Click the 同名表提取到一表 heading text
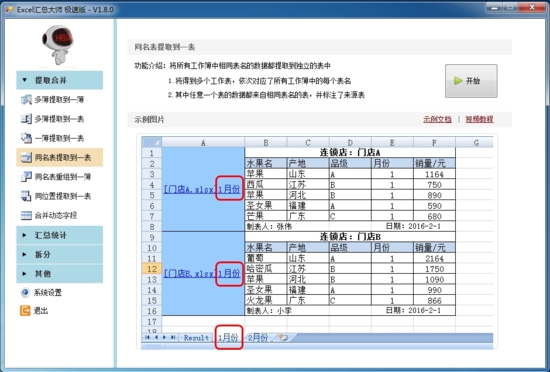 pyautogui.click(x=165, y=47)
